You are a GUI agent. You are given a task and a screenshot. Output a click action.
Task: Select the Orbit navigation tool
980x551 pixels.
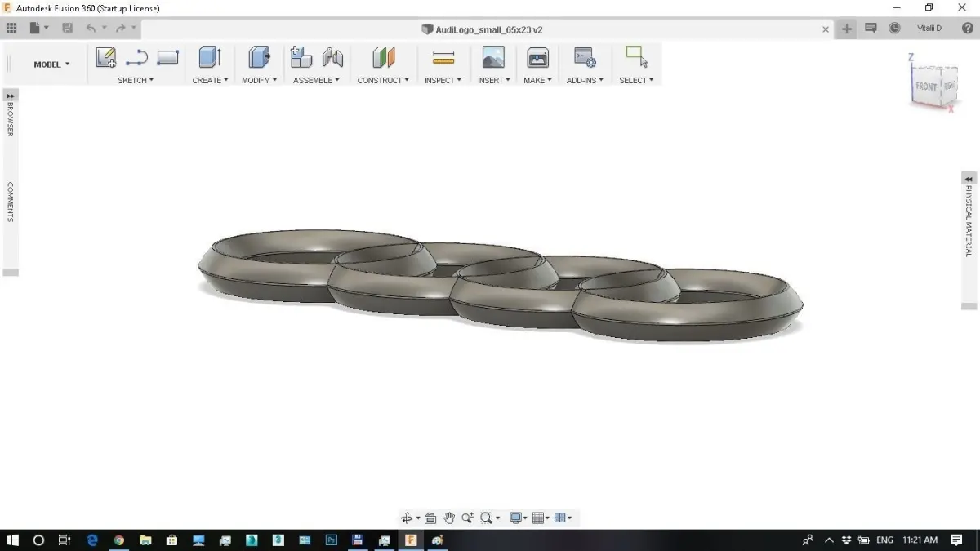point(407,518)
